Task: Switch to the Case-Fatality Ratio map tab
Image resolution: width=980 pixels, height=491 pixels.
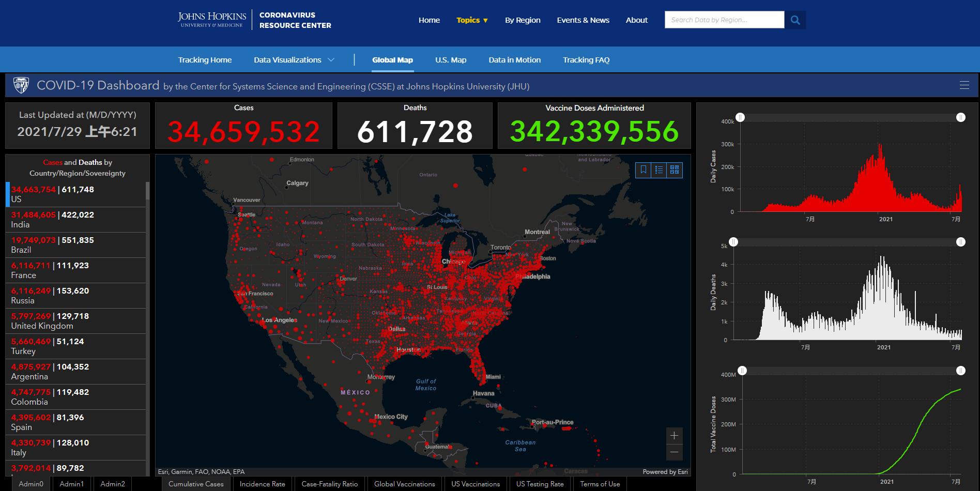Action: 330,484
